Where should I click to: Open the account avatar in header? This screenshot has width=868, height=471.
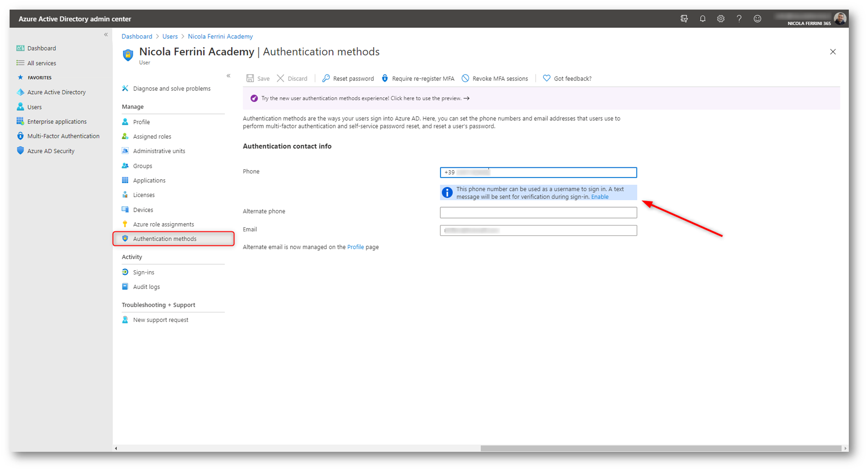pyautogui.click(x=840, y=19)
